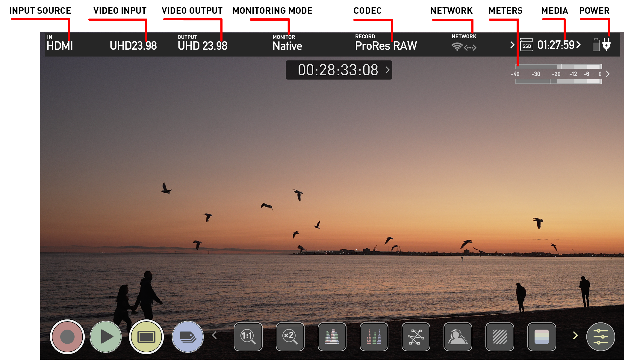Tap the blue tags icon button
628x364 pixels.
(188, 337)
